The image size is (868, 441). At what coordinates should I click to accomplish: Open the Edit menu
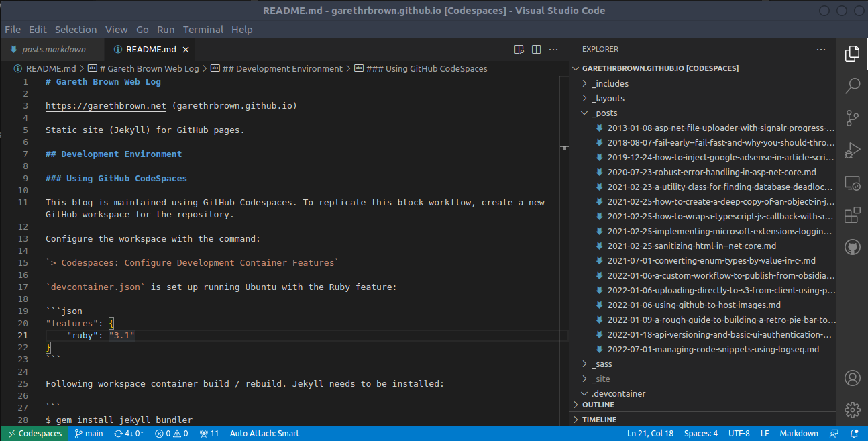pos(38,30)
